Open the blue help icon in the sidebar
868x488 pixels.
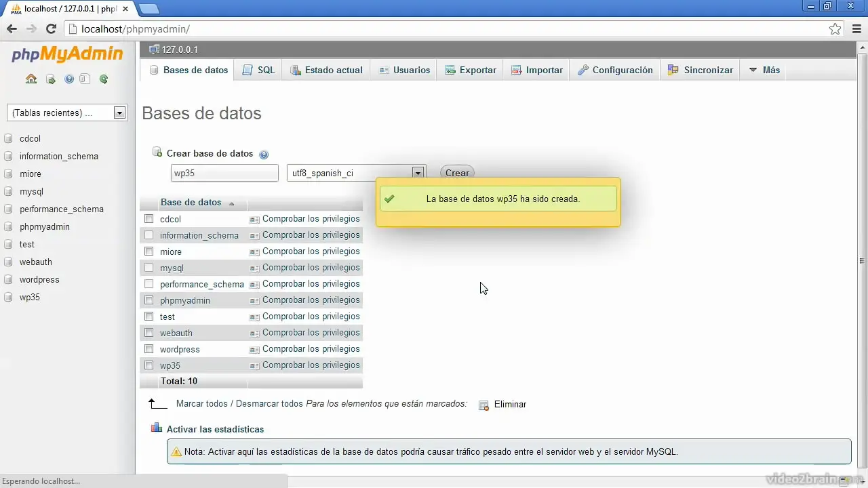(69, 79)
